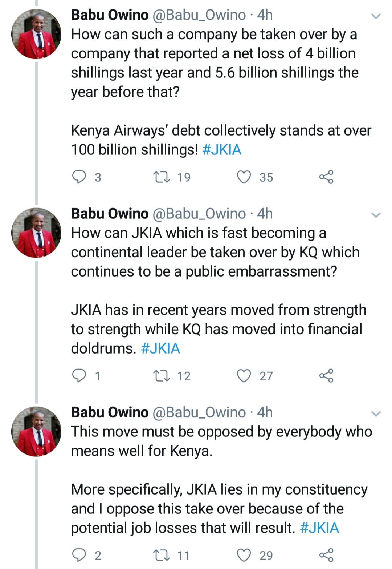Tap #JKIA hashtag after 'doldrums.'
Image resolution: width=392 pixels, height=569 pixels.
160,348
